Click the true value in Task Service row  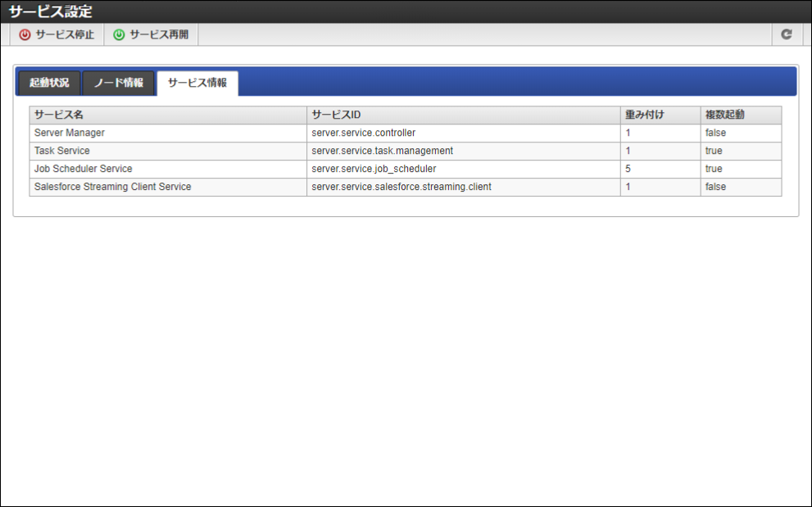pyautogui.click(x=714, y=152)
